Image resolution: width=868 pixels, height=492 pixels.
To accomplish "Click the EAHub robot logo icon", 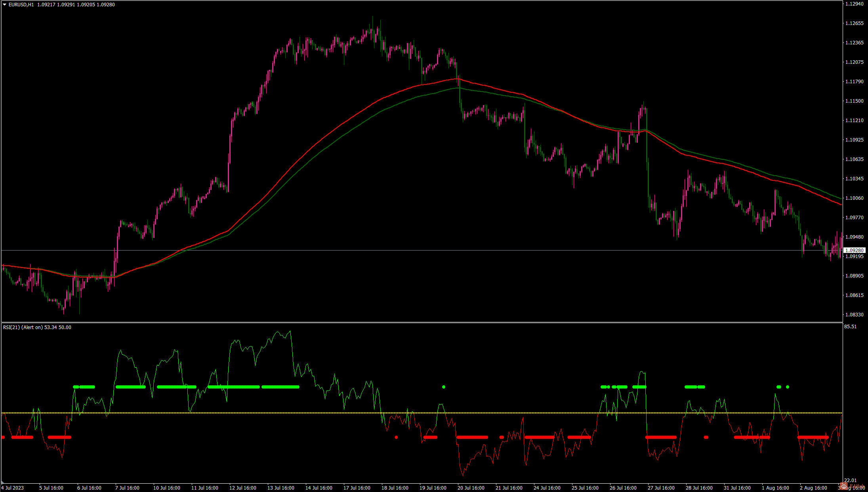I will coord(844,486).
